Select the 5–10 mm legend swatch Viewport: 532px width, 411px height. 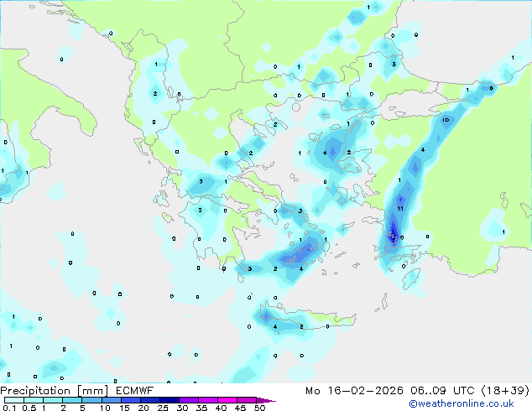pos(91,400)
